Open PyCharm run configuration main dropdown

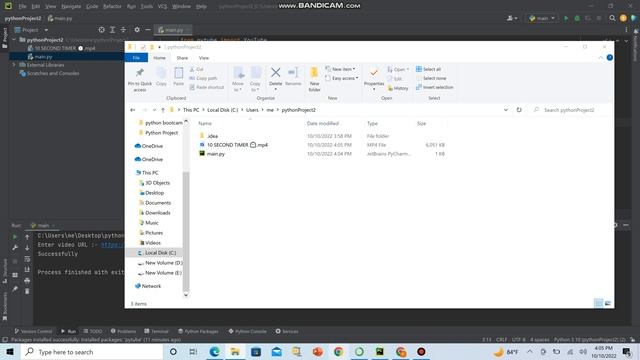point(542,18)
